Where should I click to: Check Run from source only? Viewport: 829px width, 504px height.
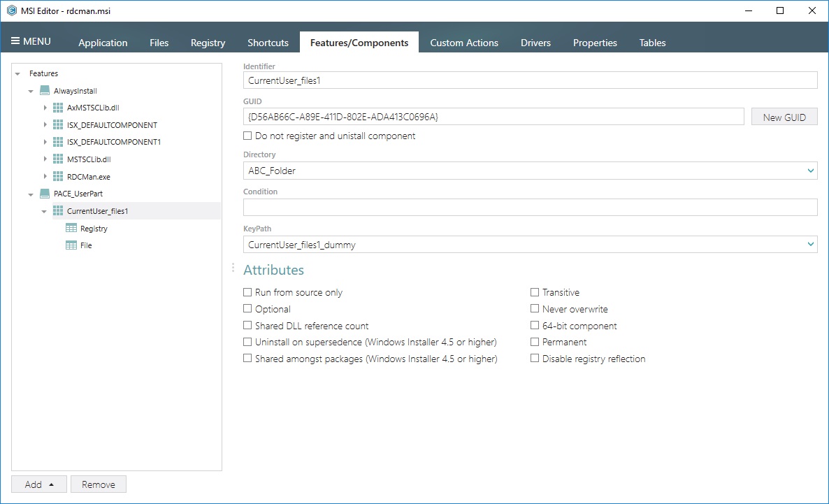pyautogui.click(x=247, y=292)
